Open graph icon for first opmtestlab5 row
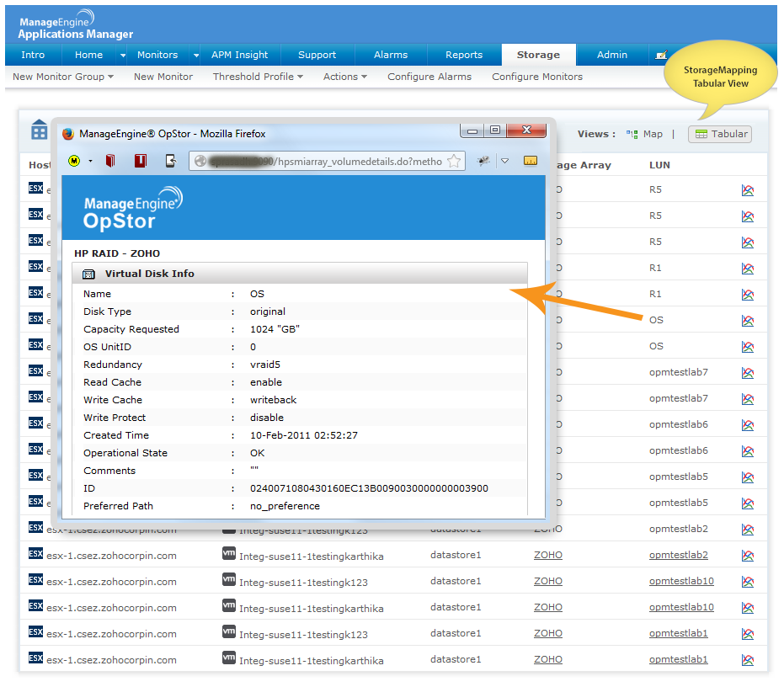The width and height of the screenshot is (784, 687). 748,477
